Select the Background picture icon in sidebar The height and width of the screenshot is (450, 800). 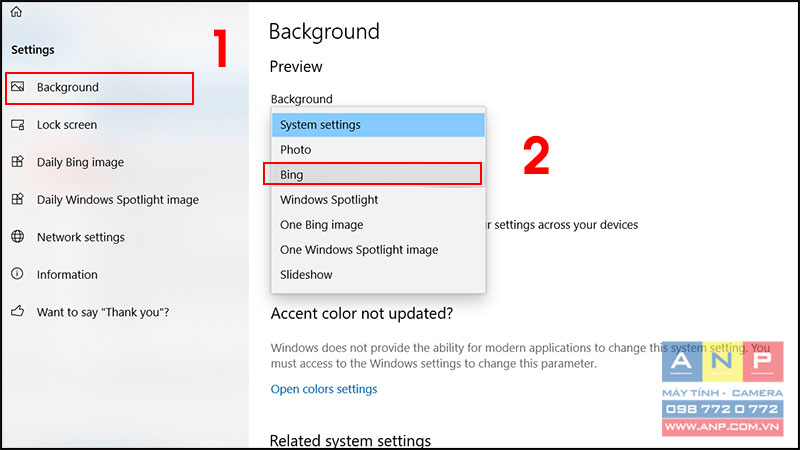pyautogui.click(x=18, y=87)
